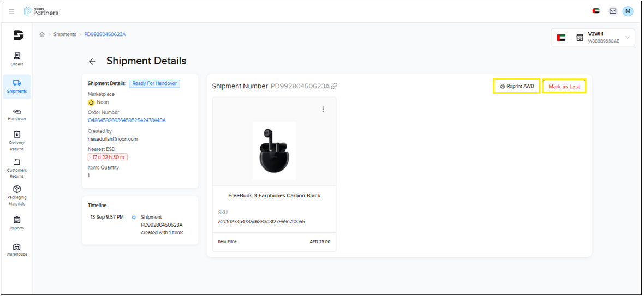This screenshot has width=644, height=296.
Task: Open the product card three-dot menu
Action: coord(323,109)
